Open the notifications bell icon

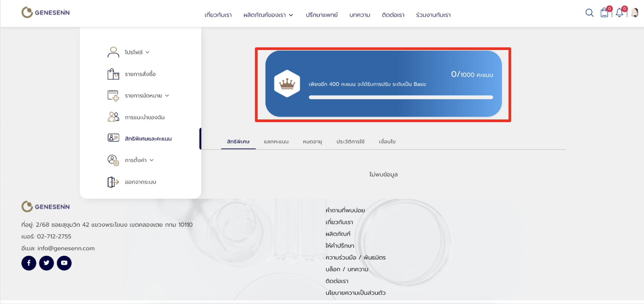pyautogui.click(x=620, y=13)
